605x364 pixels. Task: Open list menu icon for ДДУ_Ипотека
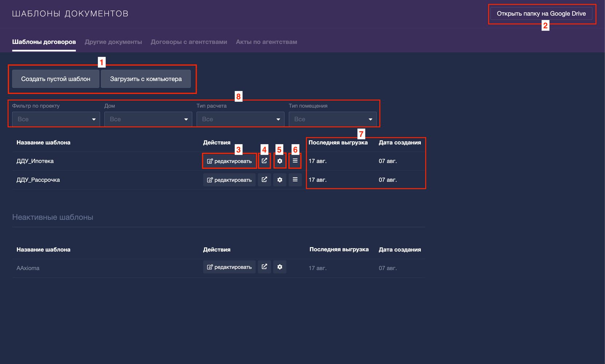tap(295, 161)
